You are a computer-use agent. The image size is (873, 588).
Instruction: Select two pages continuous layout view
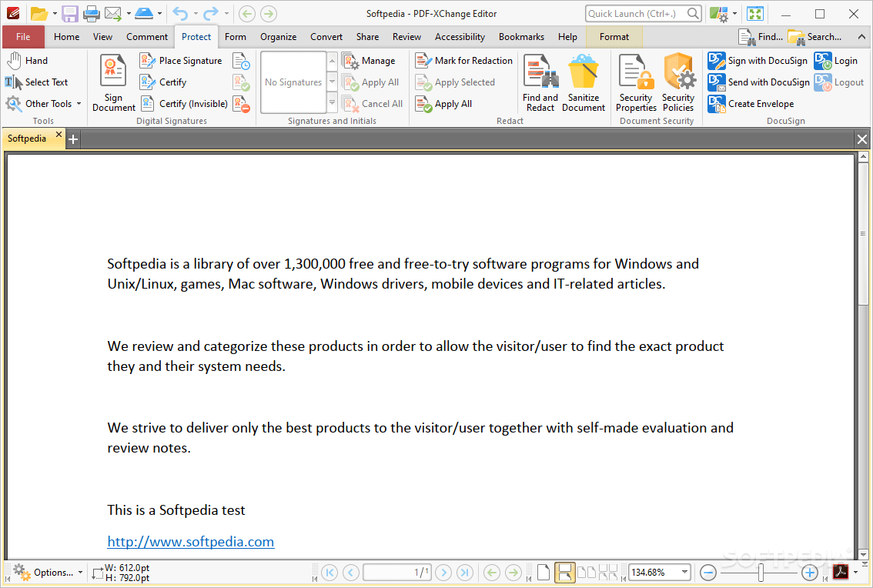(x=608, y=573)
